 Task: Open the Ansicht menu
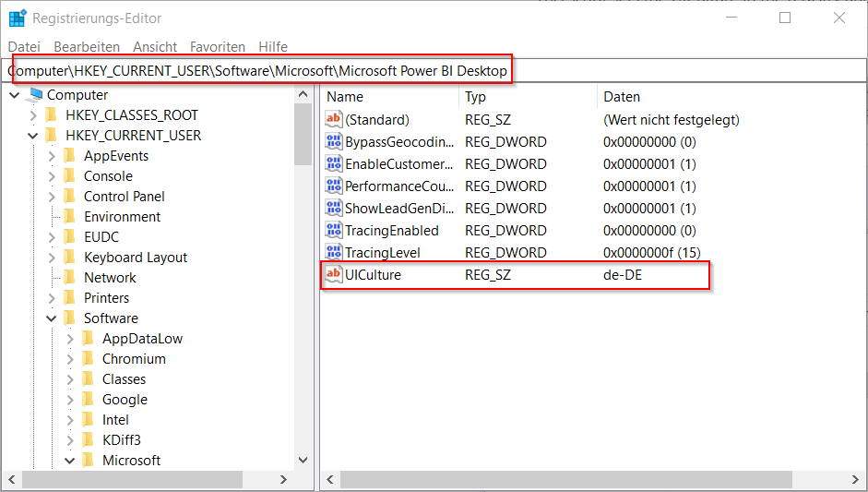point(155,47)
